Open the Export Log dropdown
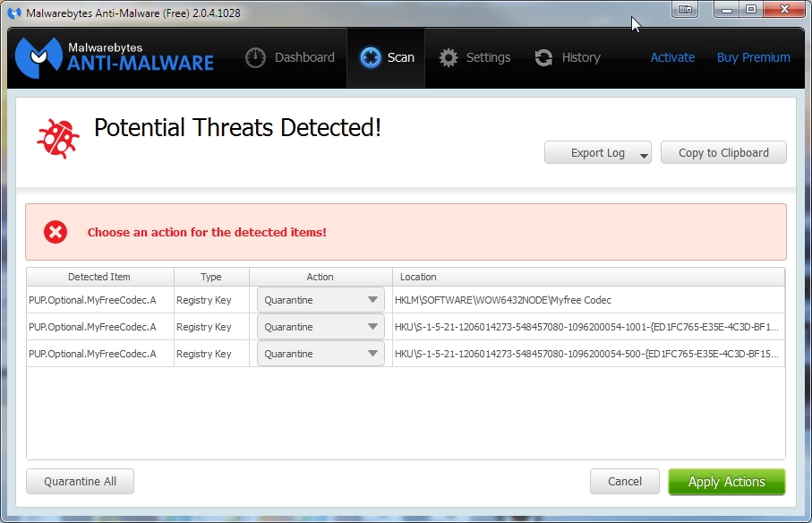The height and width of the screenshot is (523, 812). point(598,153)
